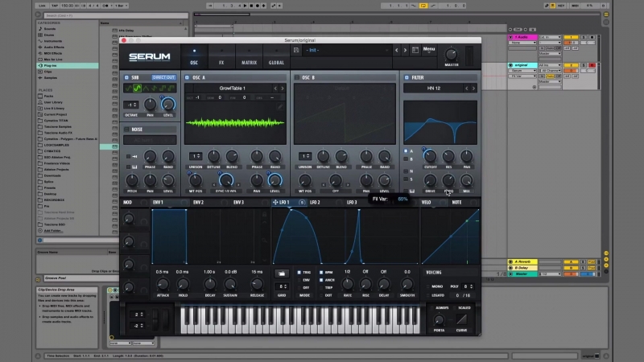
Task: Open the noise sample selector
Action: (150, 140)
